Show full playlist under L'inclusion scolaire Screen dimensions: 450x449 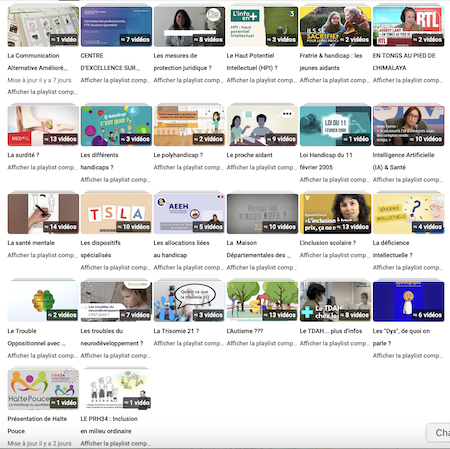point(334,255)
